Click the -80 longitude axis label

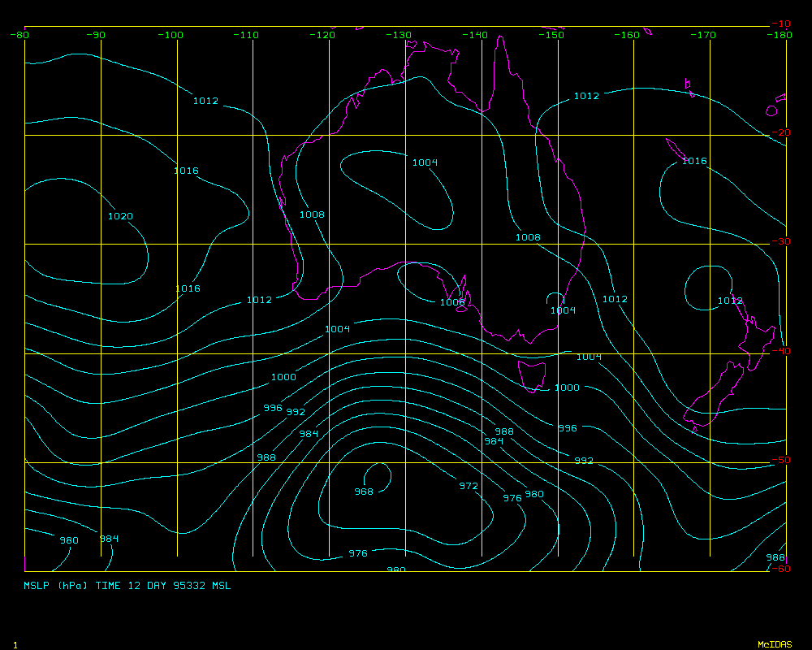[20, 35]
